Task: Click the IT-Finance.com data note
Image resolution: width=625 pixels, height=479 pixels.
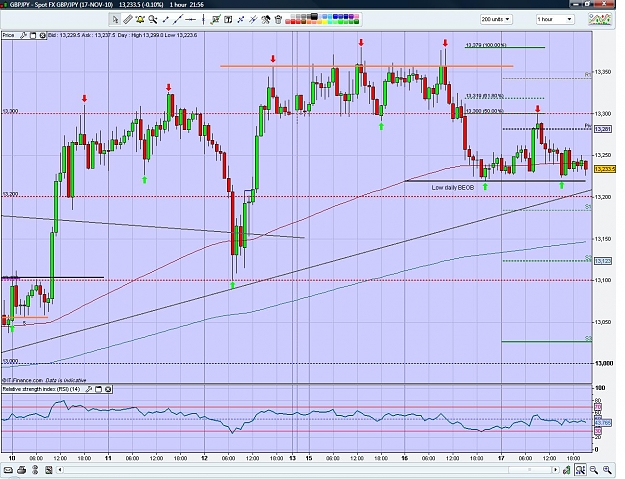Action: pyautogui.click(x=44, y=380)
